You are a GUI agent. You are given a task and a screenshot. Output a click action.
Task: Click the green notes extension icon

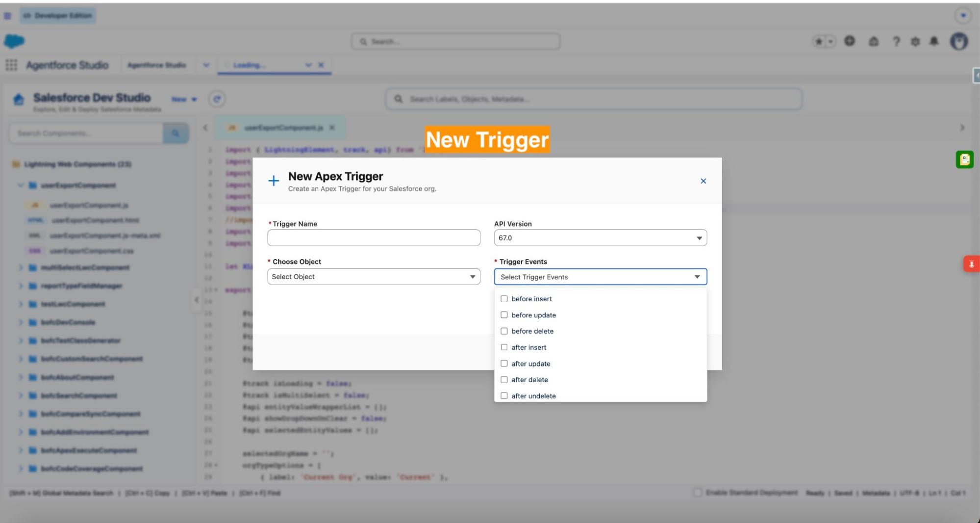(964, 159)
